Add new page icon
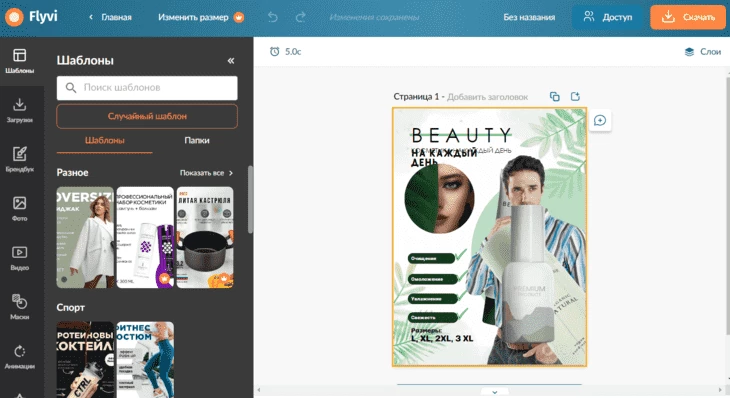The width and height of the screenshot is (730, 398). click(x=575, y=96)
